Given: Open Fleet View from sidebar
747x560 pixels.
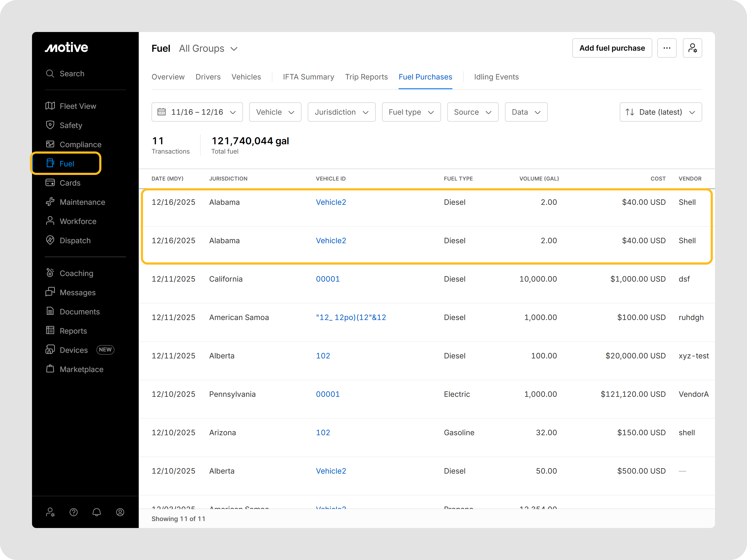Looking at the screenshot, I should [78, 106].
